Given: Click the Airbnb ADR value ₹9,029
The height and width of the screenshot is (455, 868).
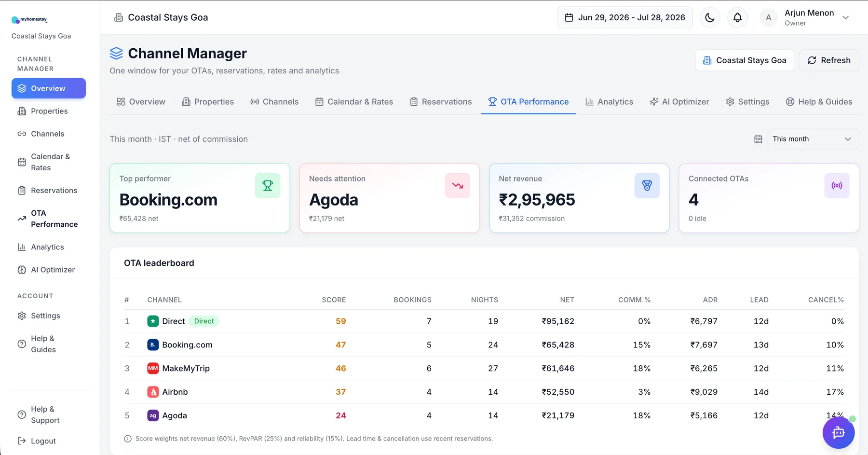Looking at the screenshot, I should pyautogui.click(x=704, y=392).
